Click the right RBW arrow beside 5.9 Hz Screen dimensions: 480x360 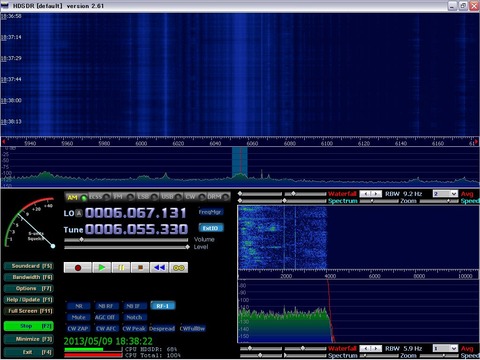376,348
